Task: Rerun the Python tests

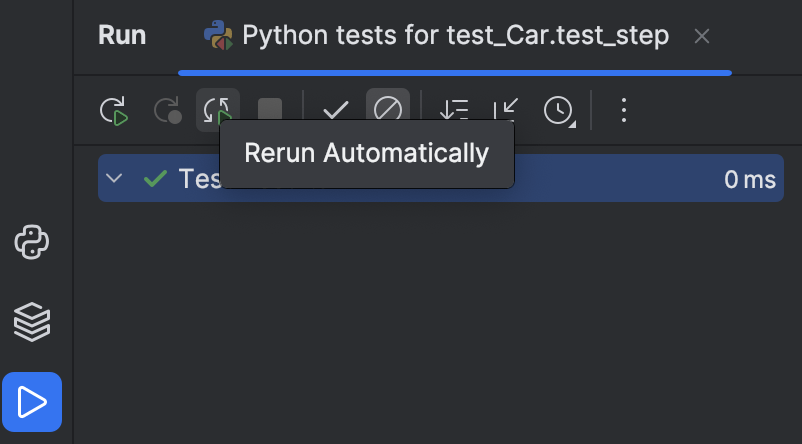Action: 114,110
